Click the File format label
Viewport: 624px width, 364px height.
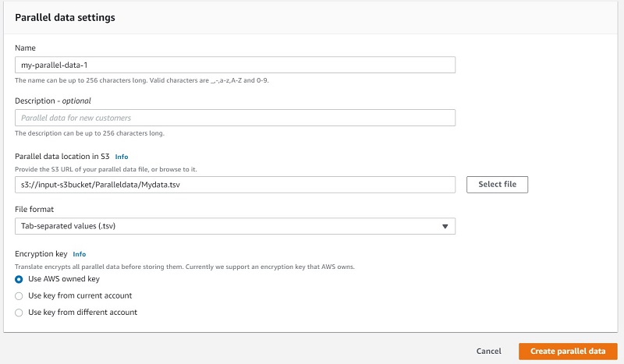tap(34, 209)
